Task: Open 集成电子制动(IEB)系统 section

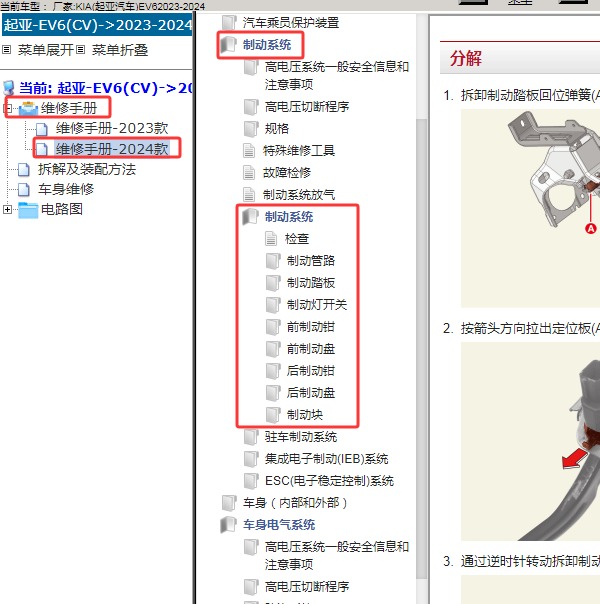Action: (x=326, y=459)
